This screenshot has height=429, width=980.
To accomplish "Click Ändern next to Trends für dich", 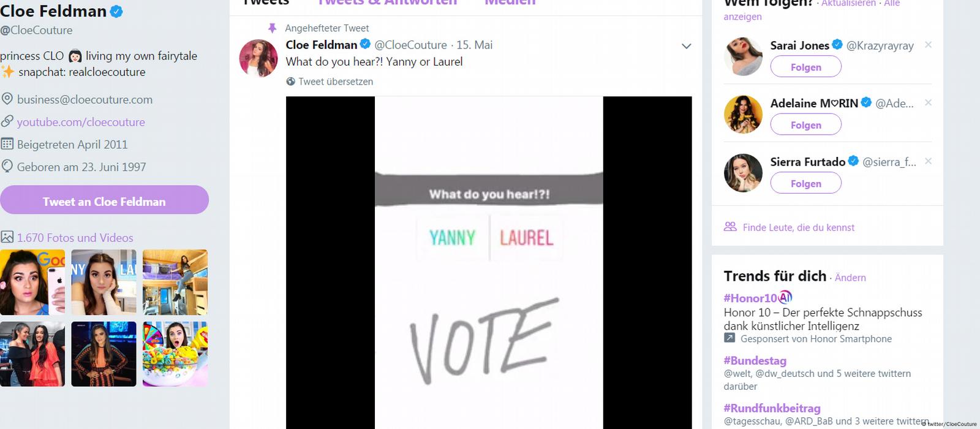I will 850,278.
